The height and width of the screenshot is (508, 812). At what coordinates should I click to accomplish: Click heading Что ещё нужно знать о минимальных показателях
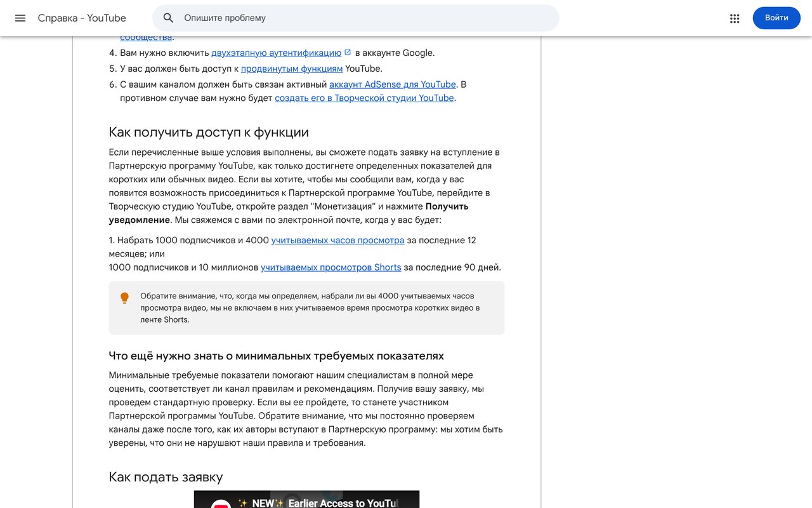[277, 356]
